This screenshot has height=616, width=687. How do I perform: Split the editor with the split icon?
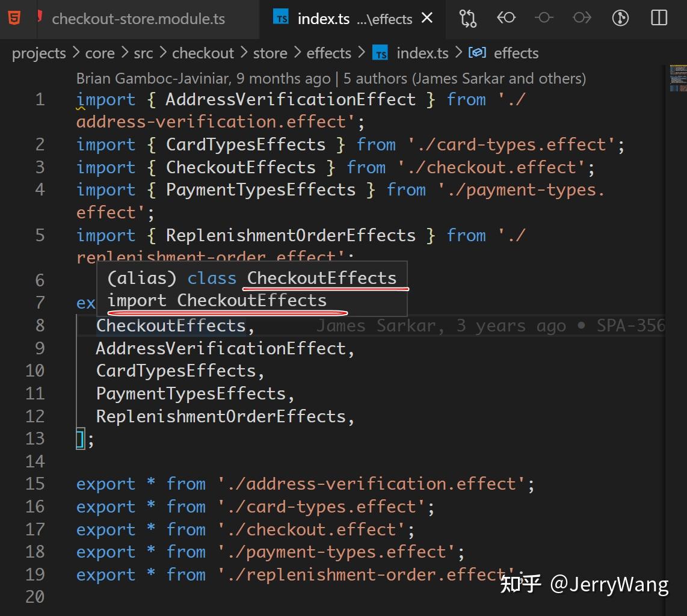[x=659, y=18]
